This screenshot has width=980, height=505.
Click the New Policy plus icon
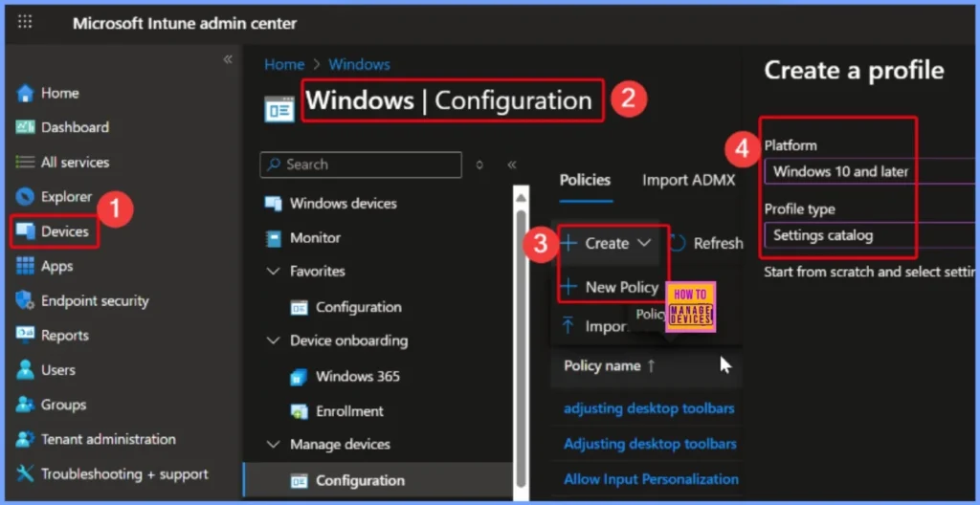tap(568, 288)
